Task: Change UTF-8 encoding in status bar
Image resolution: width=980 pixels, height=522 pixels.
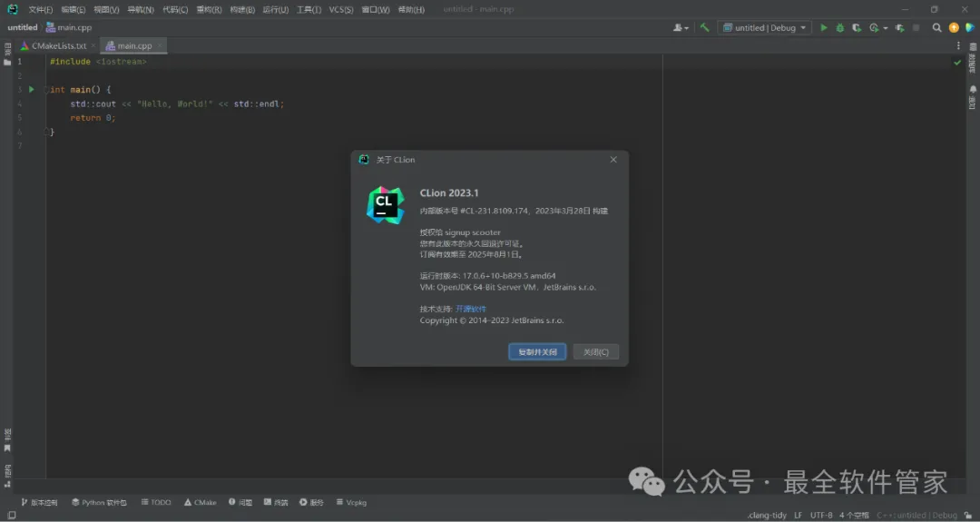Action: click(x=821, y=515)
